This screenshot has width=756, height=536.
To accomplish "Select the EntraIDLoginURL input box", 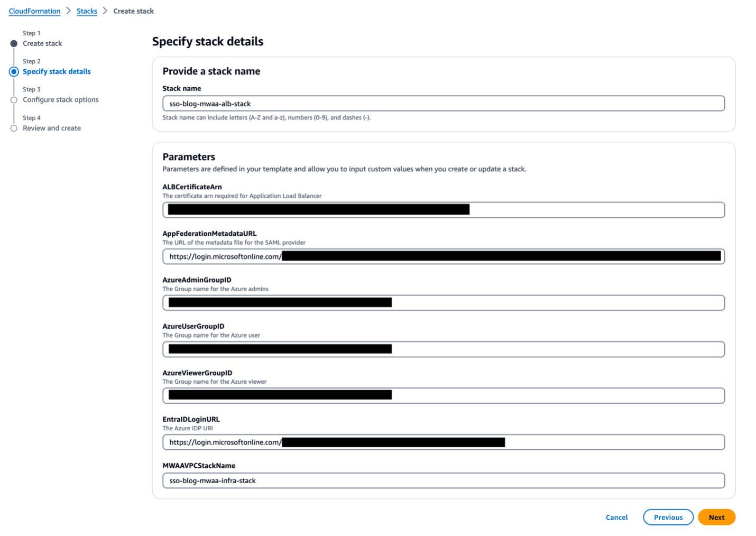I will 444,442.
